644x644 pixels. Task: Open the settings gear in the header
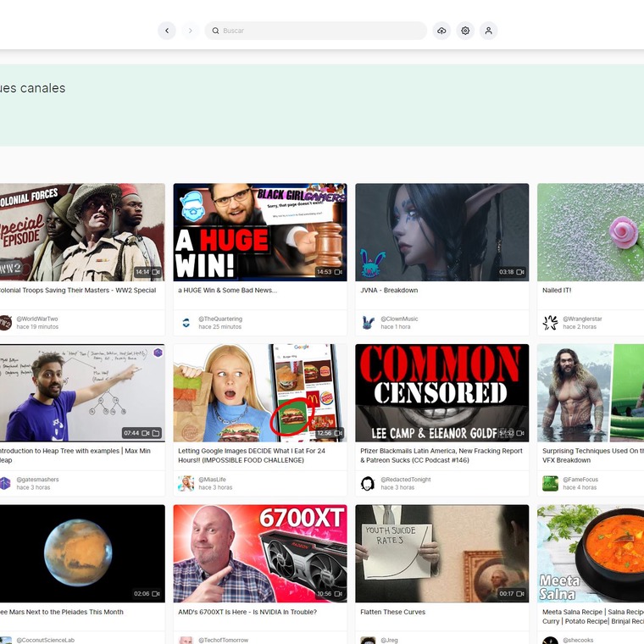(465, 31)
